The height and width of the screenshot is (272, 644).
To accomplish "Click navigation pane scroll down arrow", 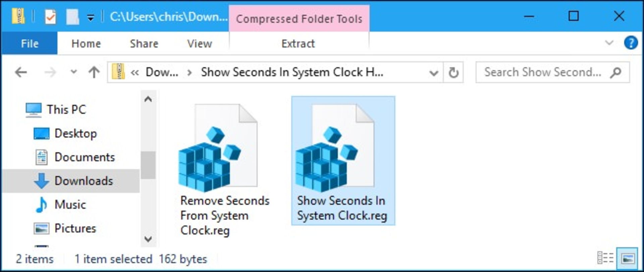I will coord(148,239).
